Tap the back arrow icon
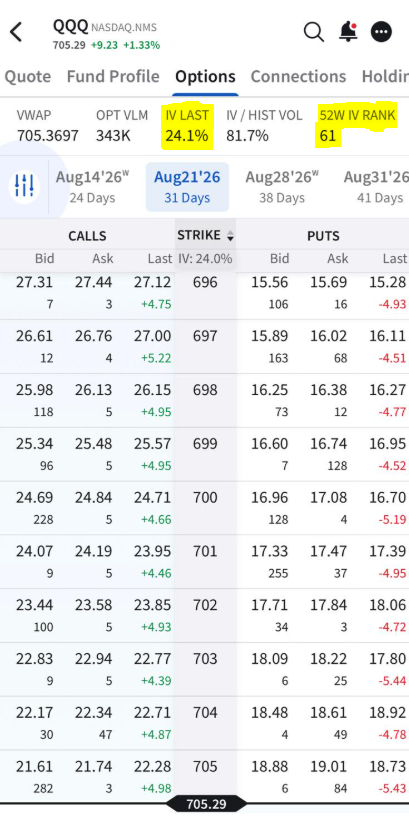409x819 pixels. (x=16, y=32)
